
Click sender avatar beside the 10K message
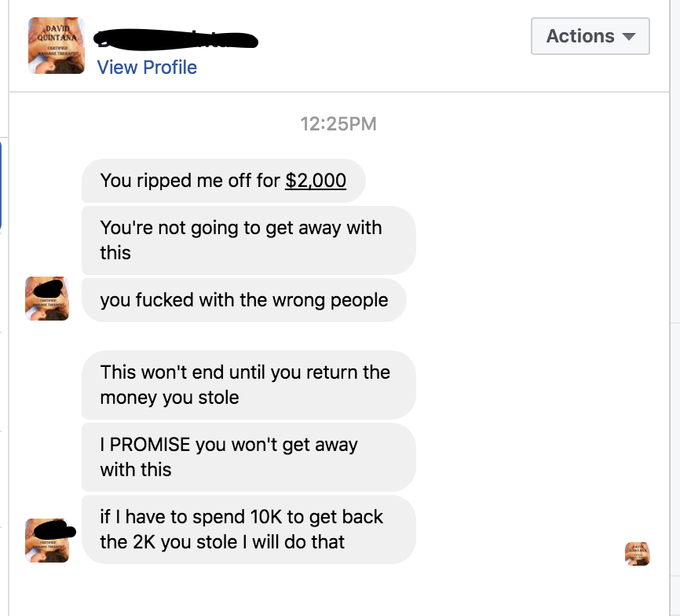(x=47, y=541)
